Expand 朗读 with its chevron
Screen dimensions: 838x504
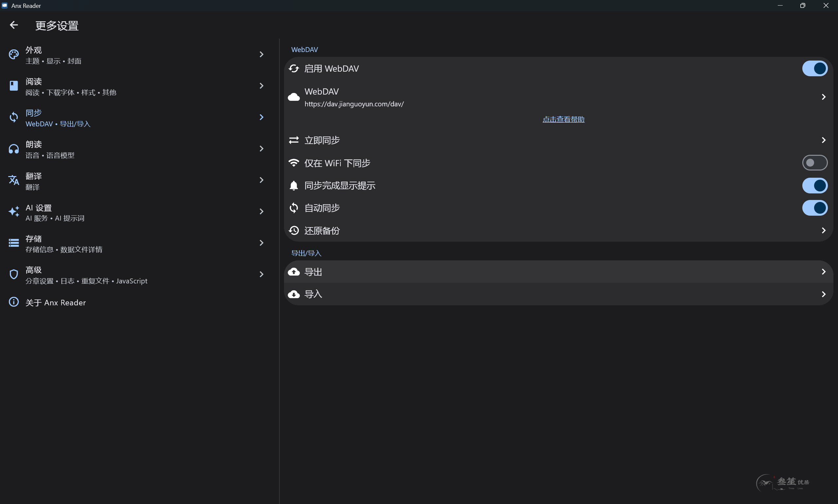pyautogui.click(x=261, y=149)
